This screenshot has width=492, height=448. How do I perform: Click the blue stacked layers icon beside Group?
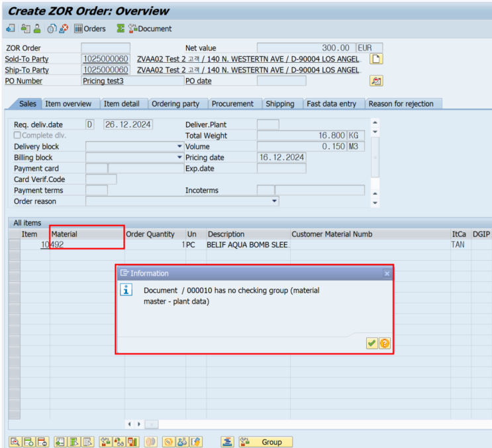coord(227,442)
